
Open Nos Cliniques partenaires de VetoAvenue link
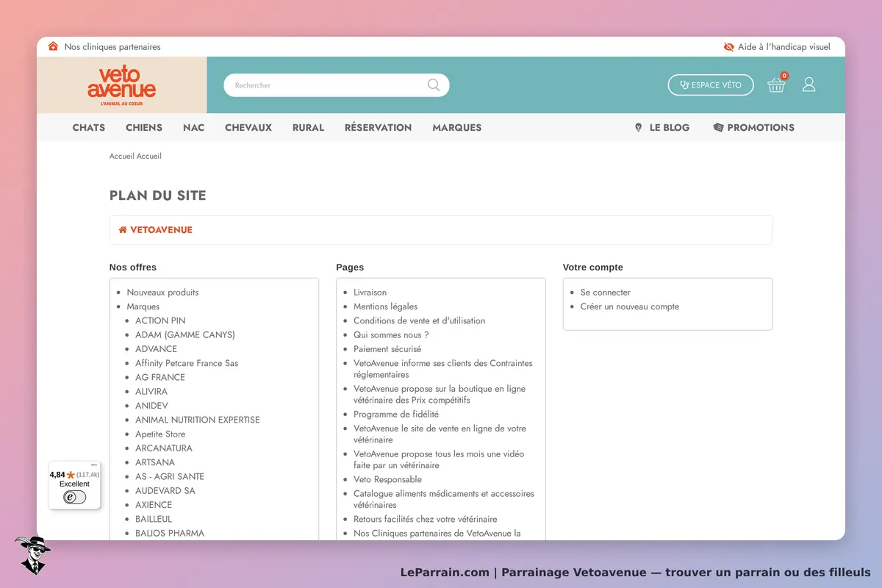(437, 534)
